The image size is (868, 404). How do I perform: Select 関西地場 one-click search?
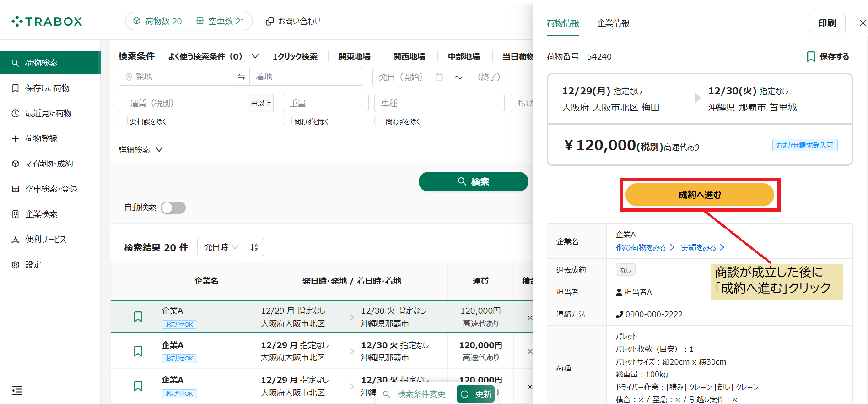click(x=409, y=56)
